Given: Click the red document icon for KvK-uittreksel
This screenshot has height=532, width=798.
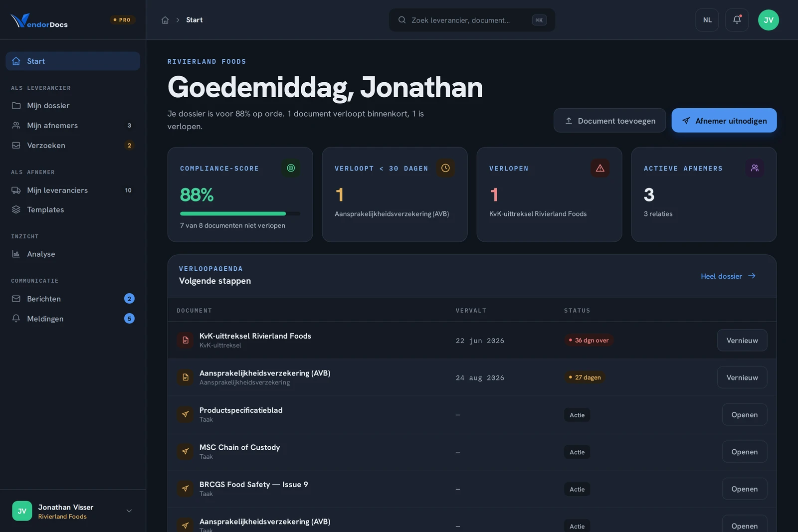Looking at the screenshot, I should pos(186,340).
